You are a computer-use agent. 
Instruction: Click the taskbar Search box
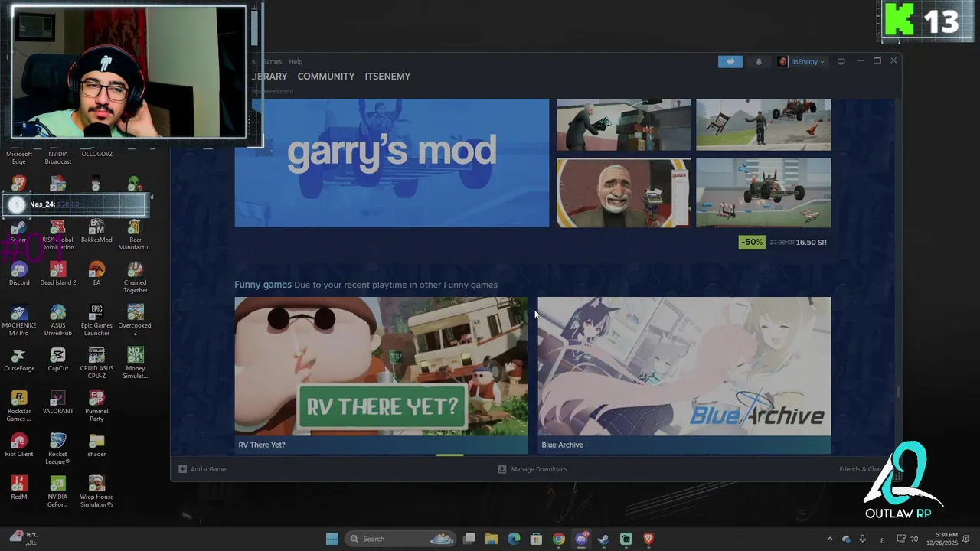point(401,539)
